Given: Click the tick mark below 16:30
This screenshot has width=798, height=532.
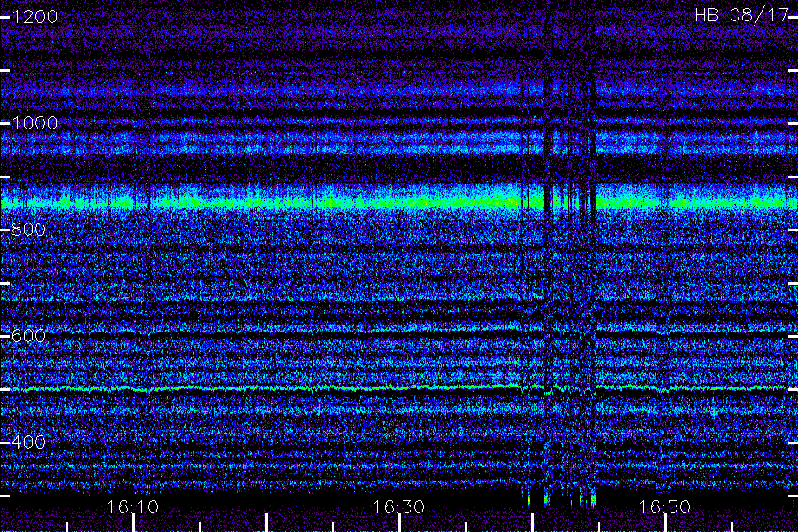Looking at the screenshot, I should pos(400,523).
